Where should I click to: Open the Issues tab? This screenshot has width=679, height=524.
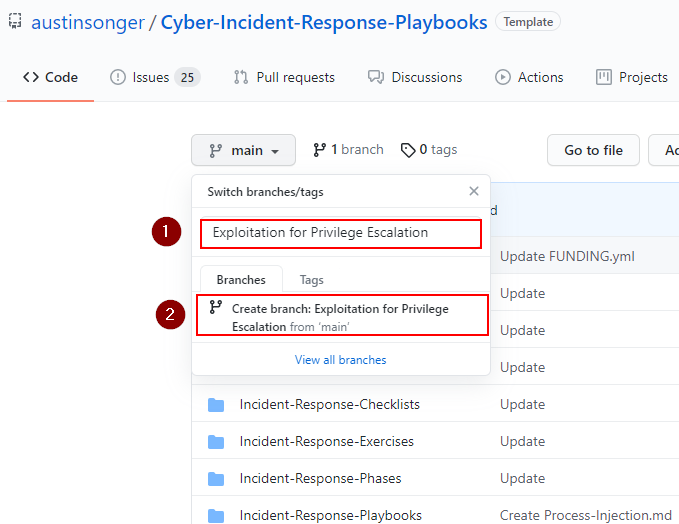pyautogui.click(x=154, y=77)
